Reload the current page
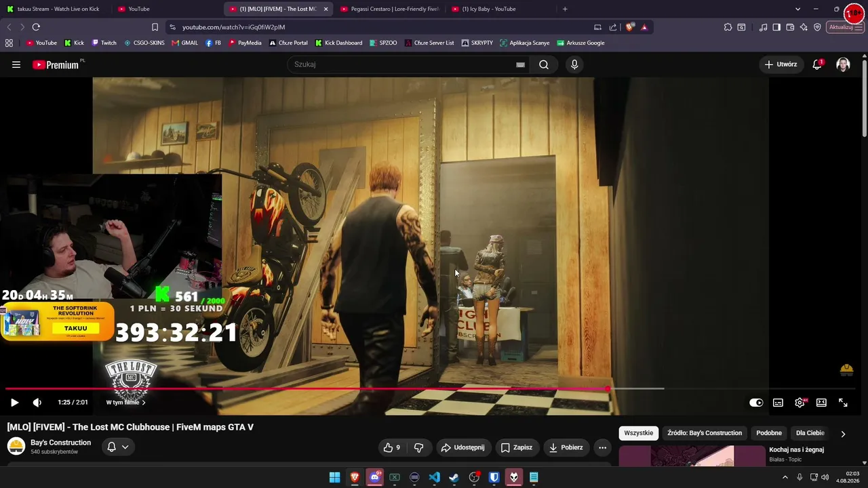Viewport: 868px width, 488px height. 36,27
